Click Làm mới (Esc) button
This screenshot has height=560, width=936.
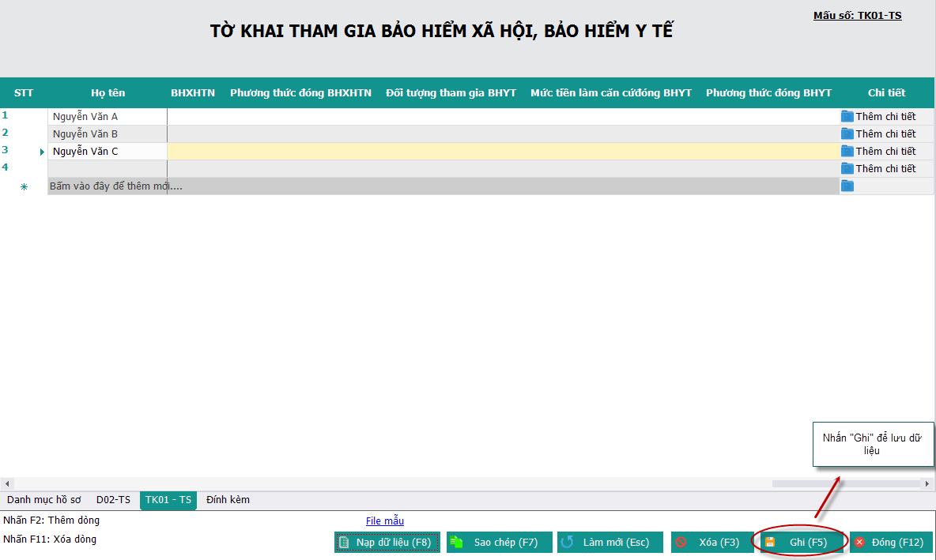(610, 542)
